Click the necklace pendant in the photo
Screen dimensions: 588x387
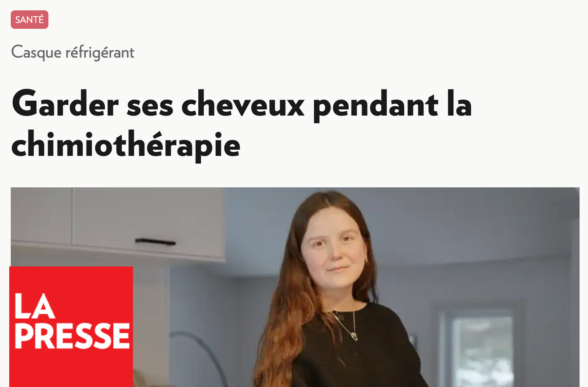[354, 337]
